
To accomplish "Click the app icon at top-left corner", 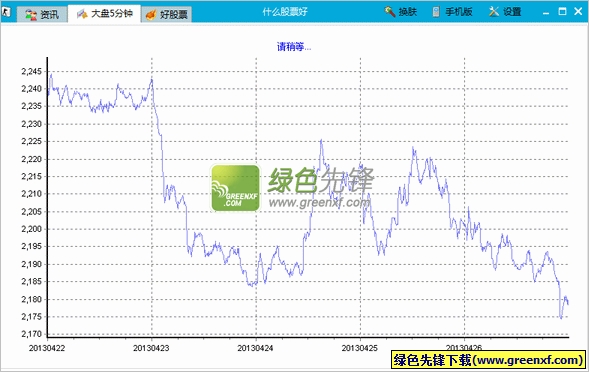I will tap(6, 12).
